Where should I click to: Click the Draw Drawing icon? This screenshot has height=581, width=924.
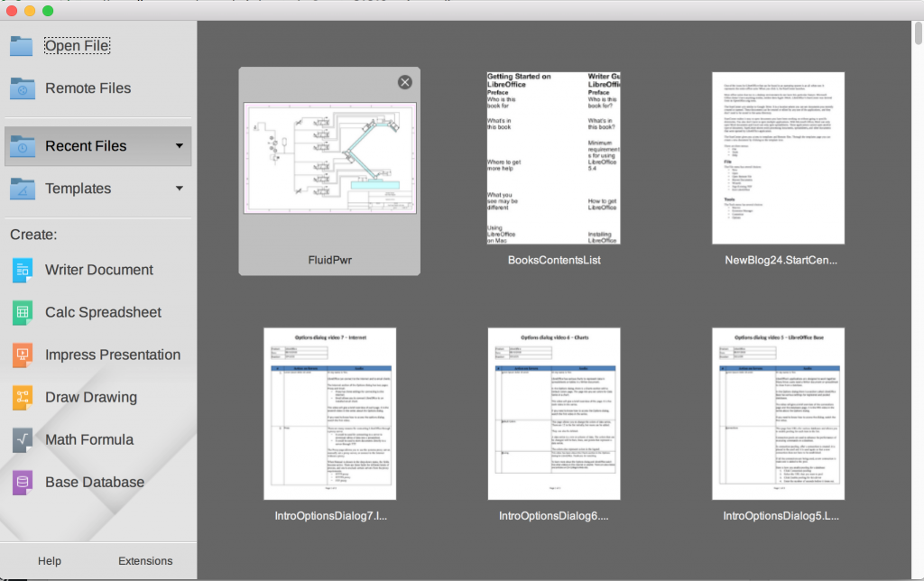(23, 398)
